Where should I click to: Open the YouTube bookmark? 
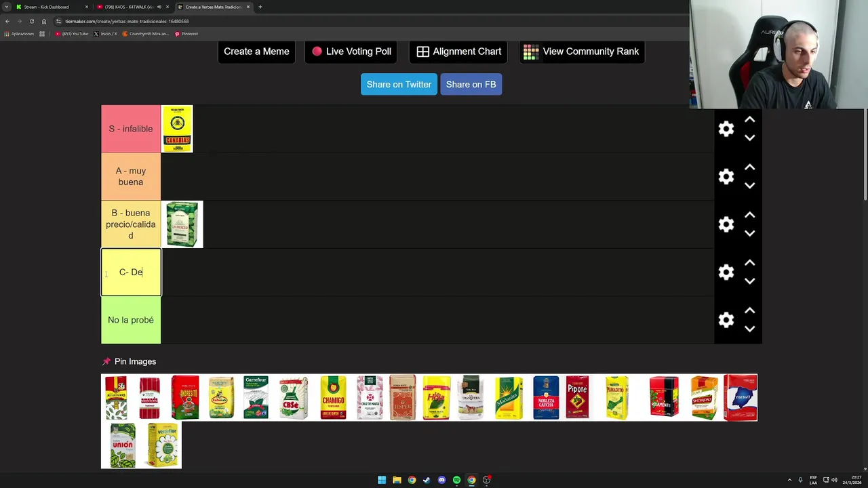click(72, 34)
